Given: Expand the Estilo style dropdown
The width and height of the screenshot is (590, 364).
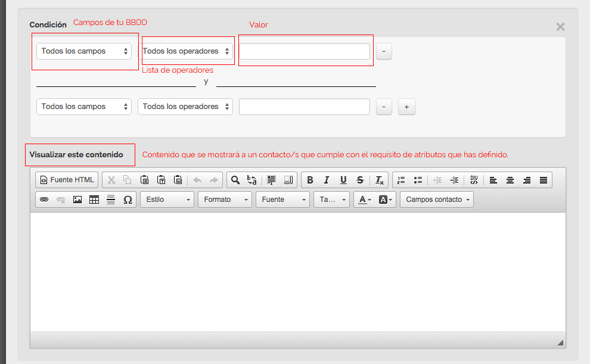Looking at the screenshot, I should pyautogui.click(x=167, y=200).
